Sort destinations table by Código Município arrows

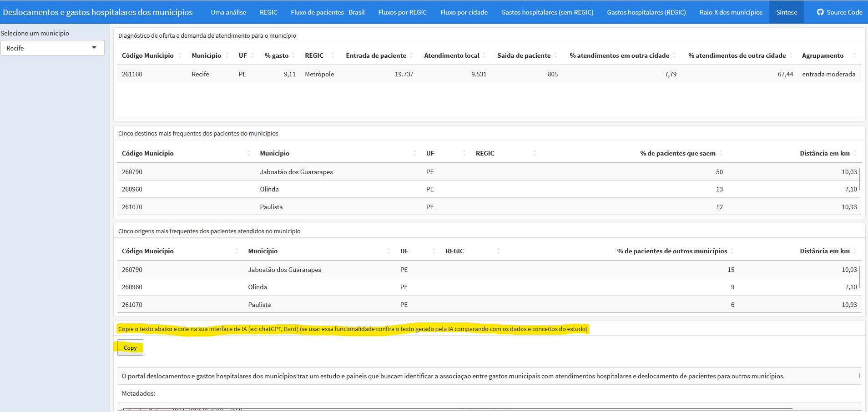click(x=248, y=153)
